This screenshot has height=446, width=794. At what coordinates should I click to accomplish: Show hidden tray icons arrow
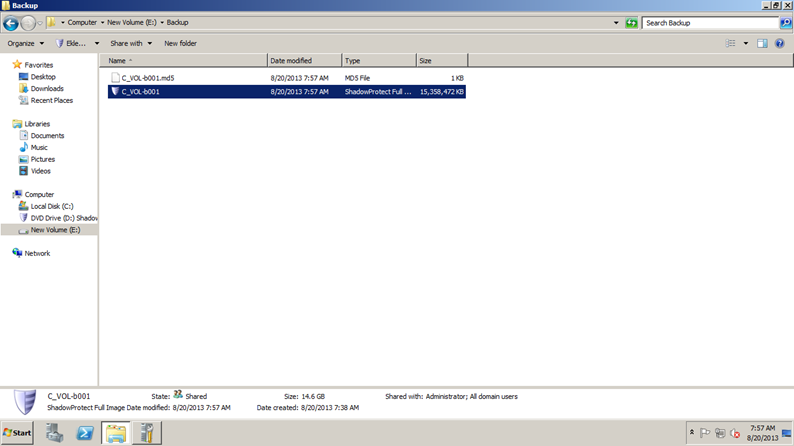pyautogui.click(x=692, y=432)
